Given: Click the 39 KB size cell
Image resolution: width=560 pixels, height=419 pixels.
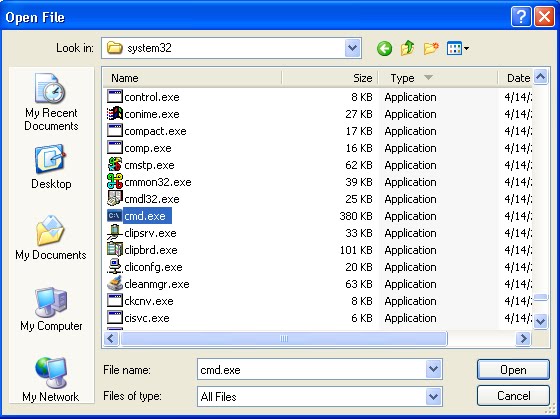Looking at the screenshot, I should [x=359, y=182].
